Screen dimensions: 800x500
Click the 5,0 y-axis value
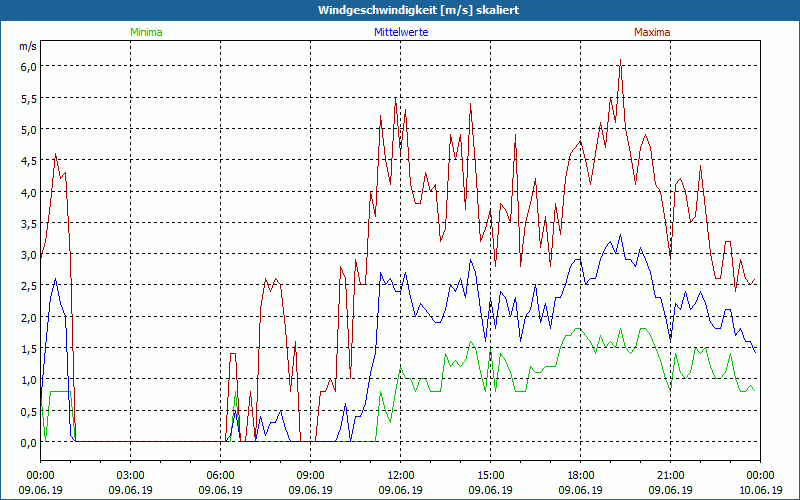[29, 130]
